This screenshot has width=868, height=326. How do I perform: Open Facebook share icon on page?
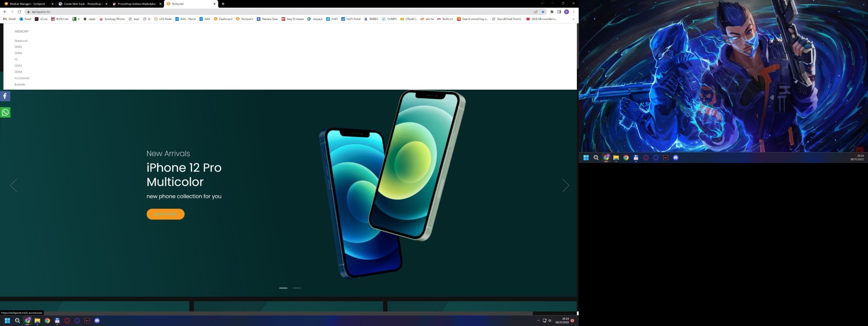pos(5,96)
